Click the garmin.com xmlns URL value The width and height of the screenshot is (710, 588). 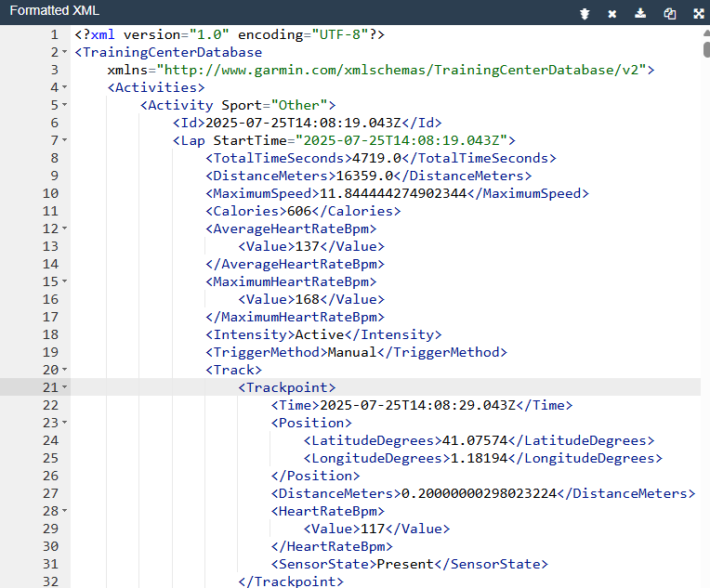pos(401,70)
